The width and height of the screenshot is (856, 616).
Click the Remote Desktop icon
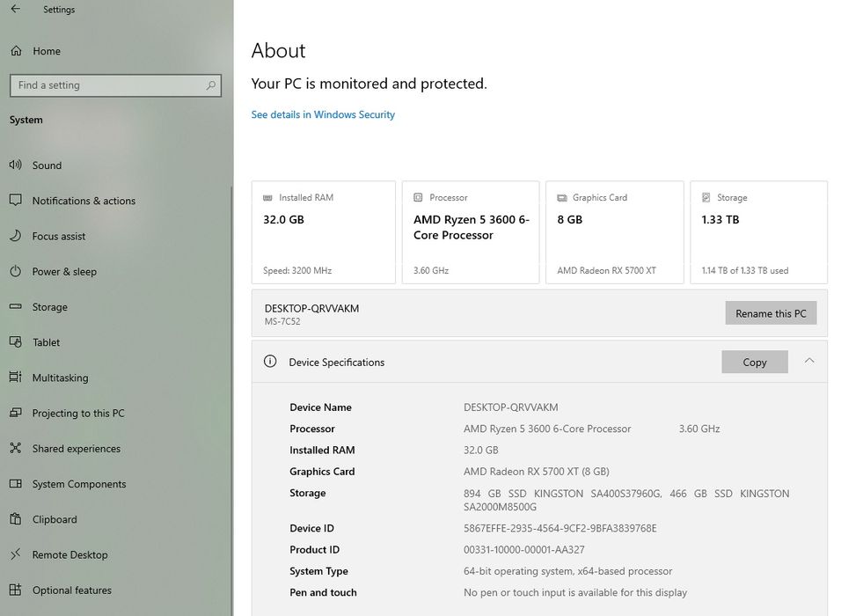[15, 554]
